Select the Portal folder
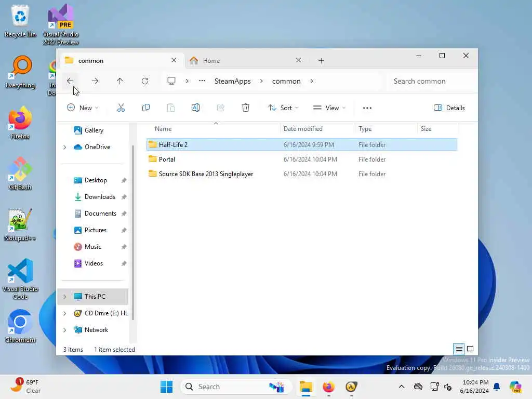532x399 pixels. coord(302,159)
